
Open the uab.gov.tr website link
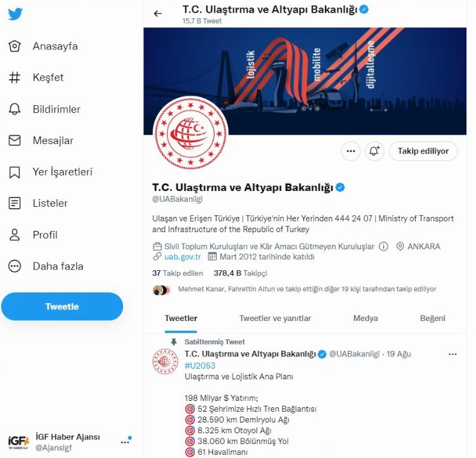pos(182,257)
